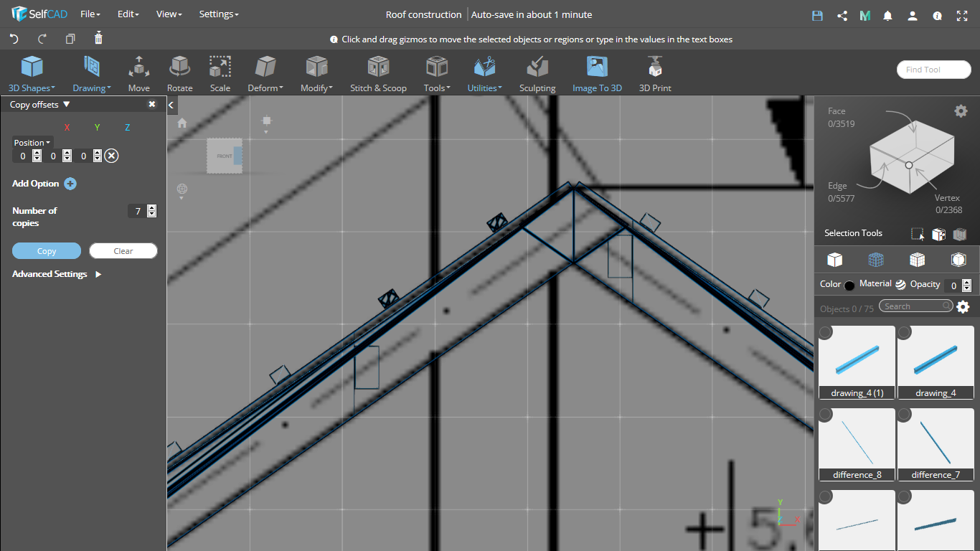Open the Material sphere picker
Image resolution: width=980 pixels, height=551 pixels.
(x=900, y=285)
